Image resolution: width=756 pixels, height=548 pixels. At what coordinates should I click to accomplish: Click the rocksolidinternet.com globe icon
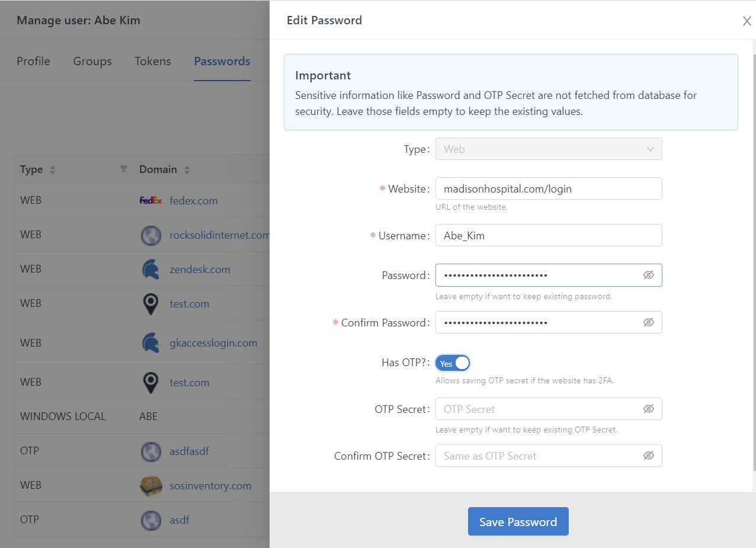click(150, 235)
